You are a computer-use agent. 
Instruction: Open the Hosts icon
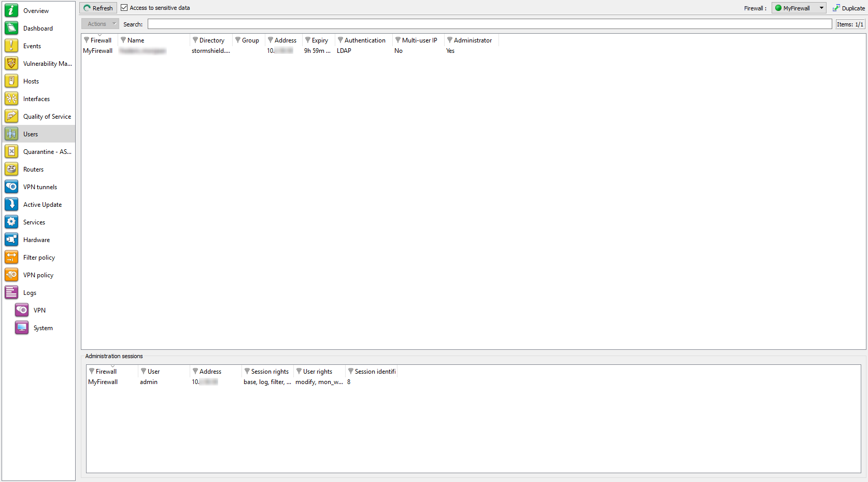click(11, 81)
